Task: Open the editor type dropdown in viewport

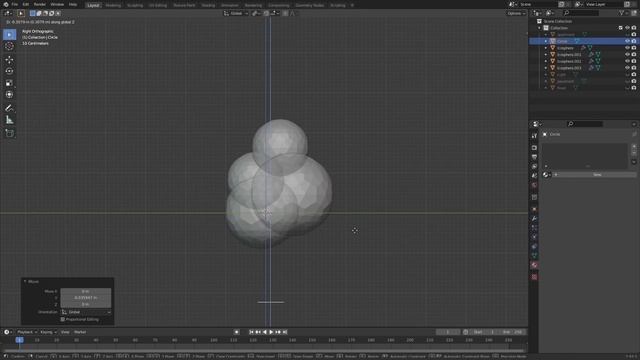Action: pos(8,13)
